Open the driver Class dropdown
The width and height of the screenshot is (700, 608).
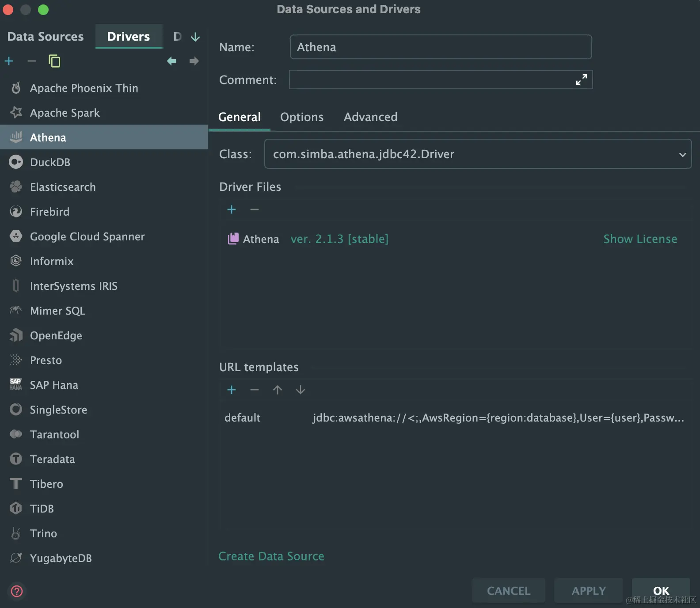coord(682,154)
